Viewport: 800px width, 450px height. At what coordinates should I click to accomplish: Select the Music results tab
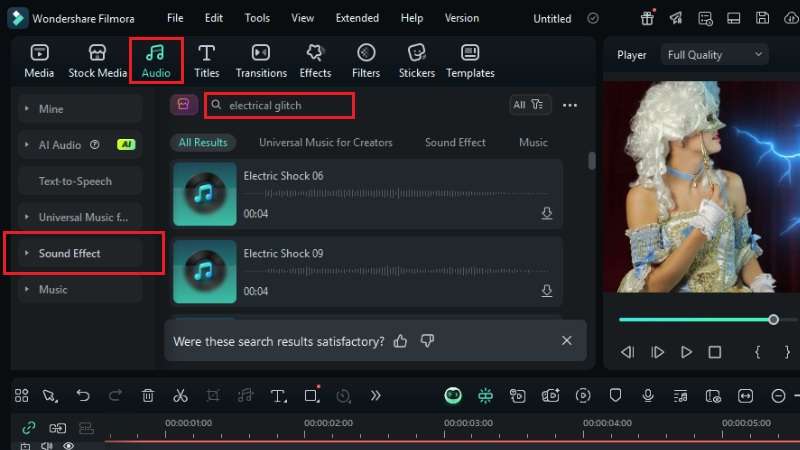point(533,142)
